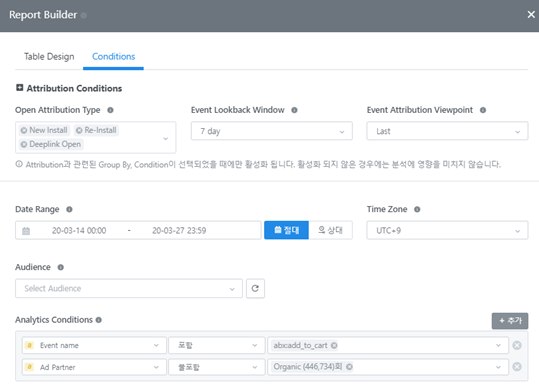The image size is (539, 389).
Task: Click info icon beside Audience
Action: (x=60, y=267)
